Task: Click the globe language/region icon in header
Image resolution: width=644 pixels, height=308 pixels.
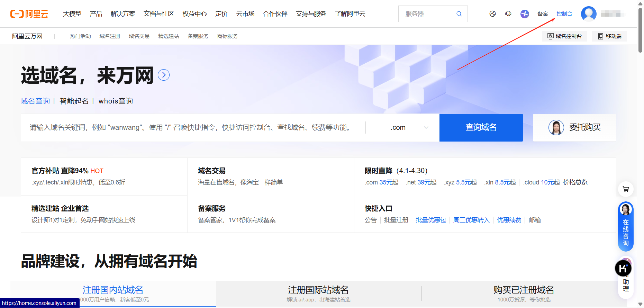Action: [492, 14]
